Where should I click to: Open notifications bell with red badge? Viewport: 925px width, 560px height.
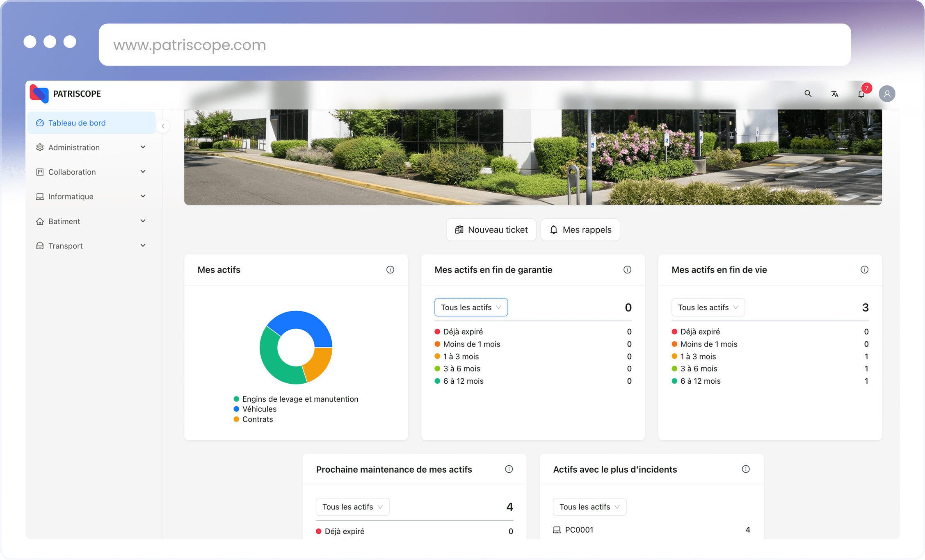pos(861,94)
